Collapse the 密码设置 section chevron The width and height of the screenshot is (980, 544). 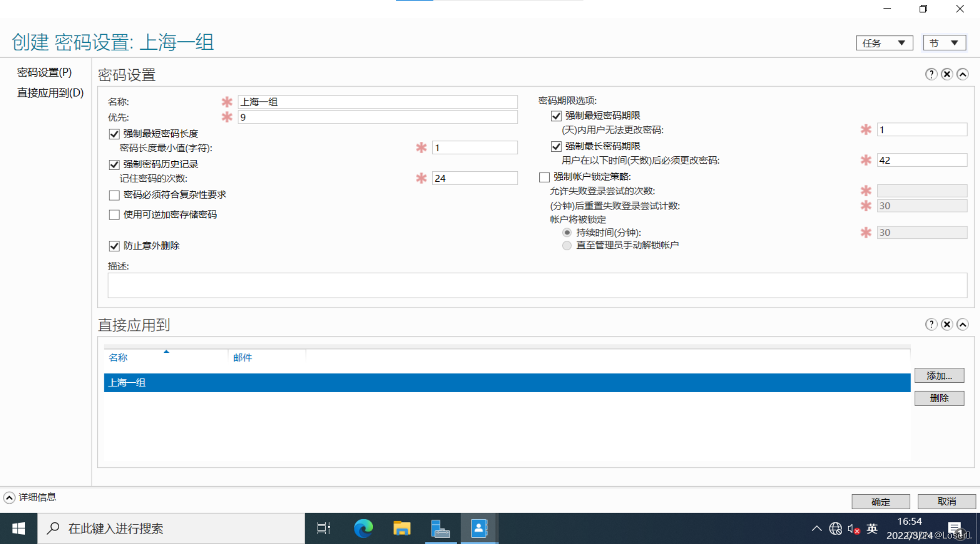coord(963,74)
